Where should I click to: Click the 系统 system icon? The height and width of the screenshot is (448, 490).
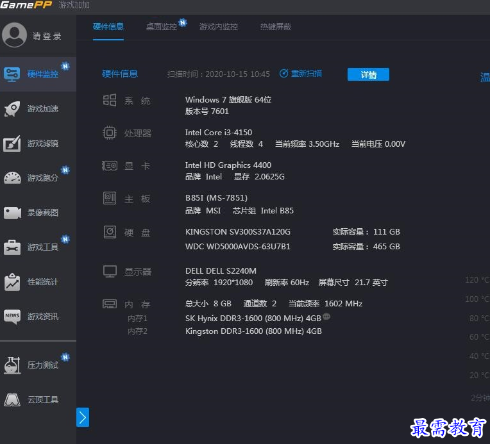tap(110, 100)
